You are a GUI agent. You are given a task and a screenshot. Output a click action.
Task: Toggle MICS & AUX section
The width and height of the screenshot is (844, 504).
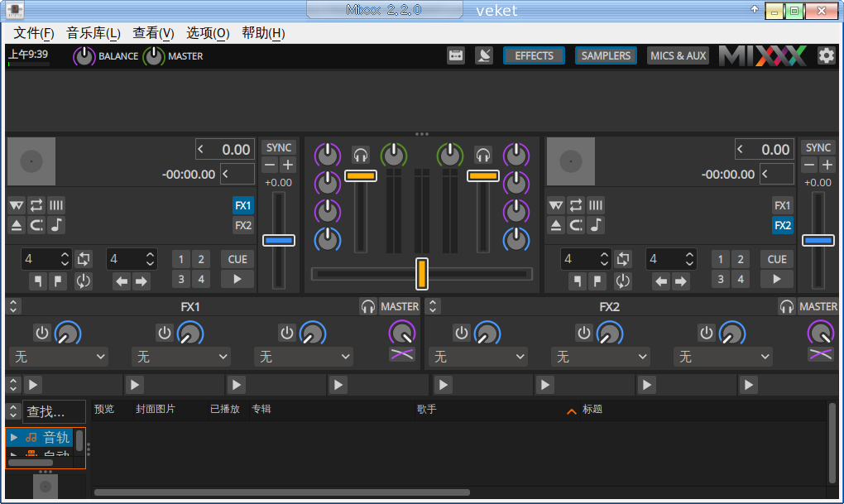coord(678,55)
